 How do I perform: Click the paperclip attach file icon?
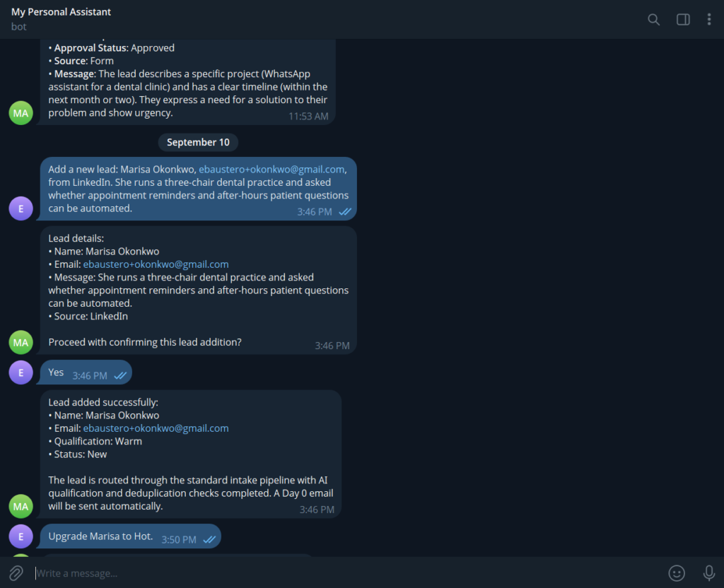pyautogui.click(x=16, y=572)
